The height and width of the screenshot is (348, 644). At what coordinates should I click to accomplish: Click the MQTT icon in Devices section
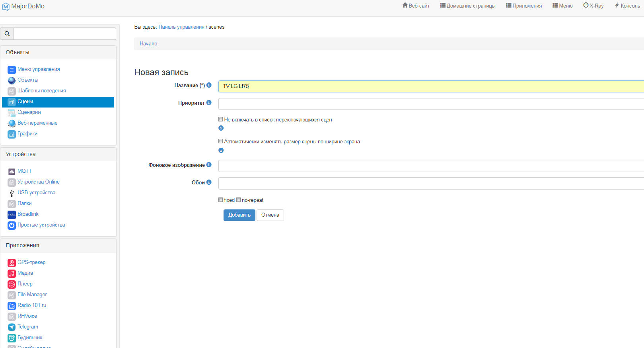(12, 172)
